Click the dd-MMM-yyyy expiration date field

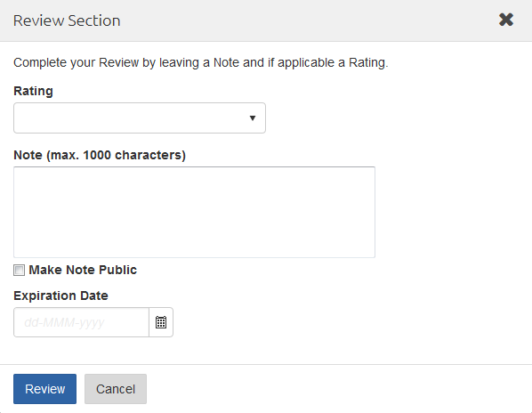[82, 322]
